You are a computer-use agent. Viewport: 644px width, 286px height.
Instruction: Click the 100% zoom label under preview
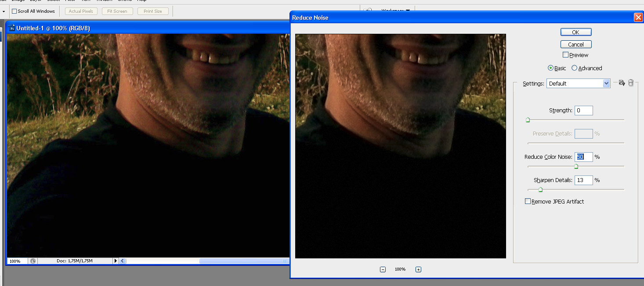click(400, 269)
